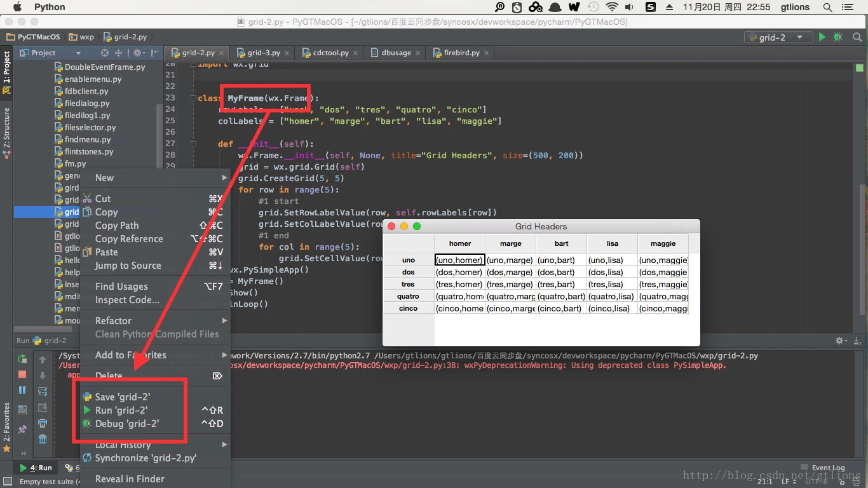Choose Run 'grid-2' in context menu
The height and width of the screenshot is (488, 868).
154,410
